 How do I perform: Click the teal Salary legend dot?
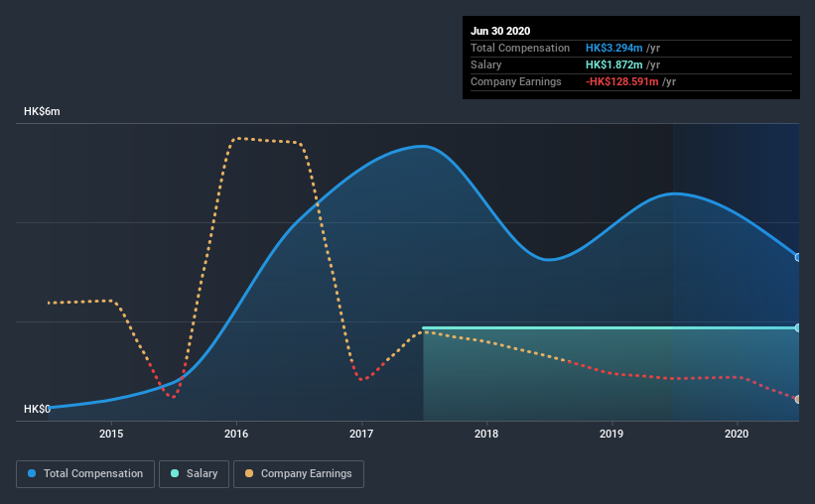point(175,473)
